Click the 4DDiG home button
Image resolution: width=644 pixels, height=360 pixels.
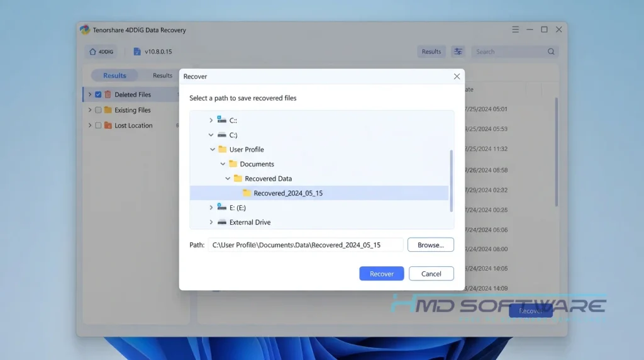[x=101, y=52]
